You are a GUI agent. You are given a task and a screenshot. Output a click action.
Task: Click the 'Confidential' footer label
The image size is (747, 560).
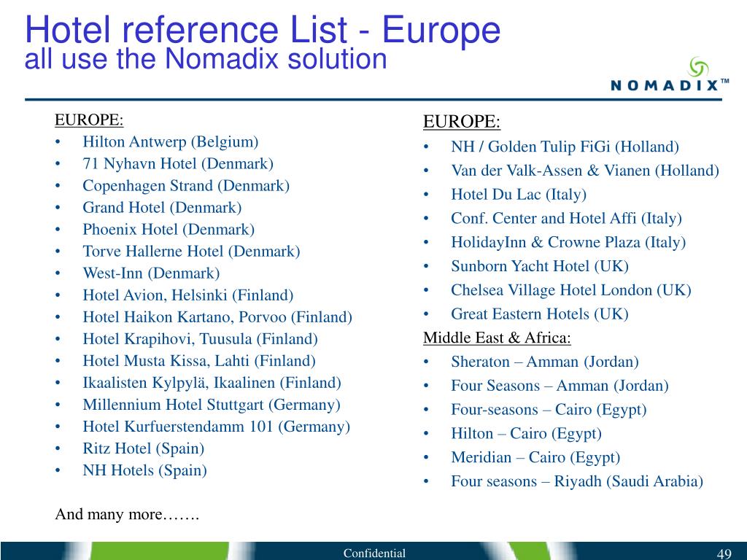374,553
